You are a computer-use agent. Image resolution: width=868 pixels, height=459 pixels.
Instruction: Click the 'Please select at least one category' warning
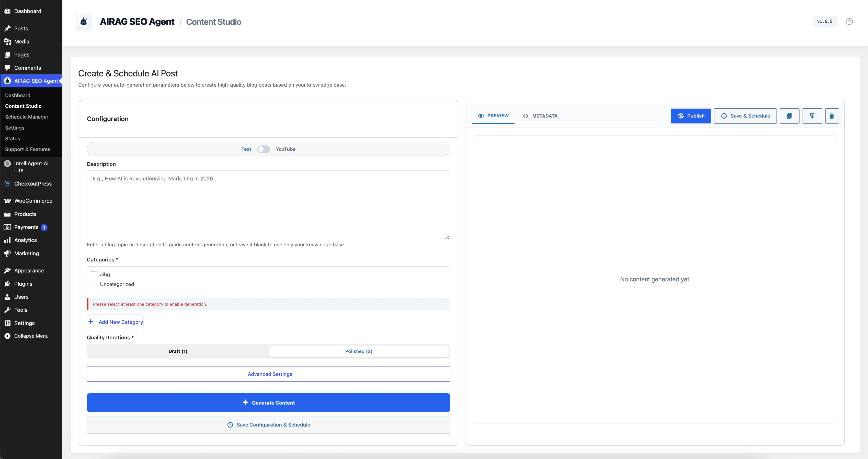(x=268, y=304)
